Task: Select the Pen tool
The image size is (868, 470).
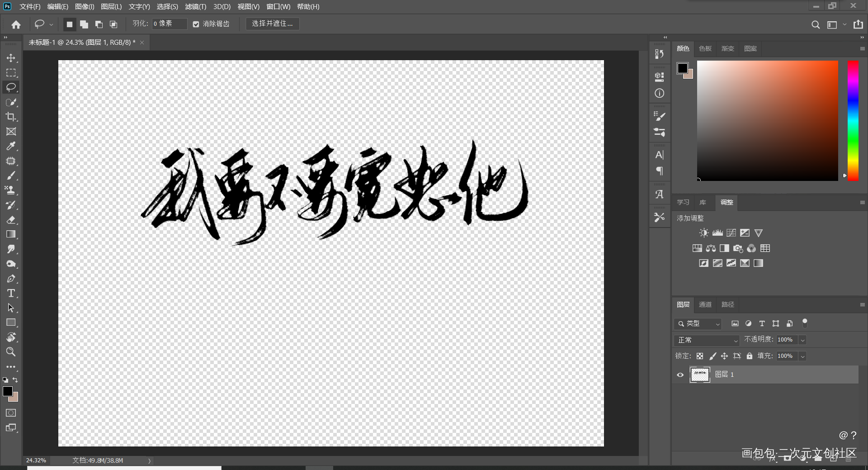Action: tap(11, 279)
